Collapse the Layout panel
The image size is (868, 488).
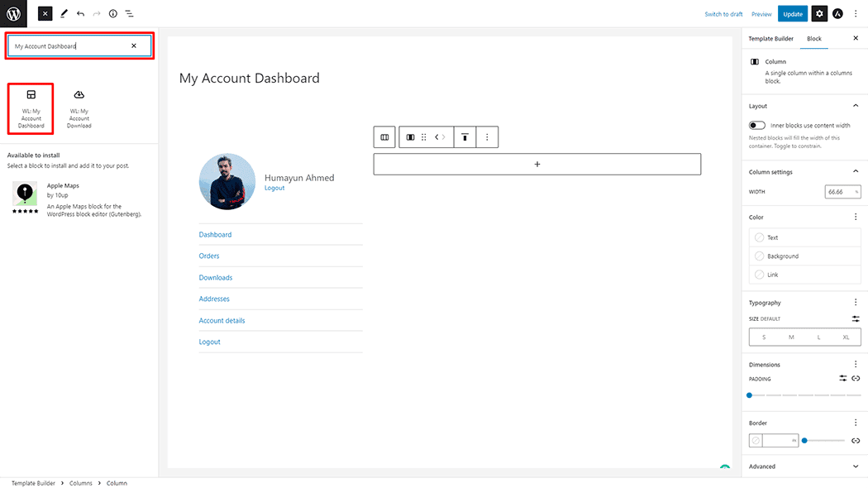pos(855,106)
